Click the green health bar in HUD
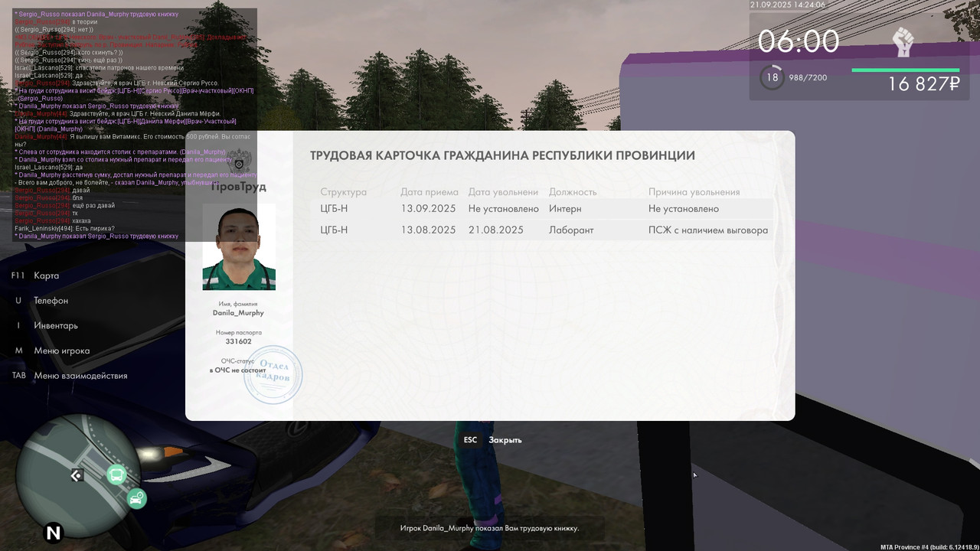 [x=906, y=70]
